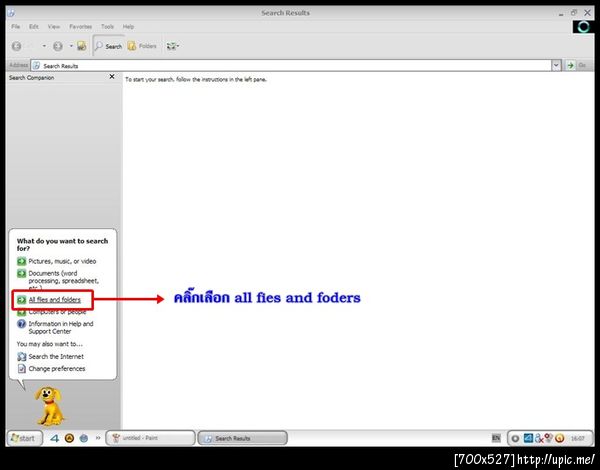Click the Up one level folder icon
600x470 pixels.
click(82, 46)
